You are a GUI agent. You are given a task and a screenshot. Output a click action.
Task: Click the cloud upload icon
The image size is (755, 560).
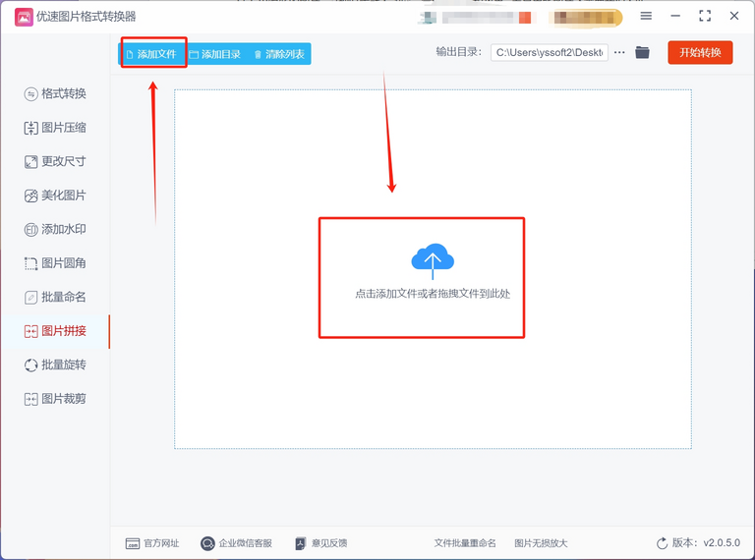(433, 260)
